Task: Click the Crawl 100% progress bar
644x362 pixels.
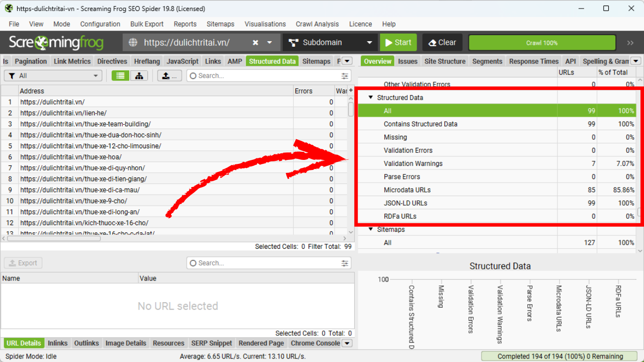Action: [x=542, y=43]
